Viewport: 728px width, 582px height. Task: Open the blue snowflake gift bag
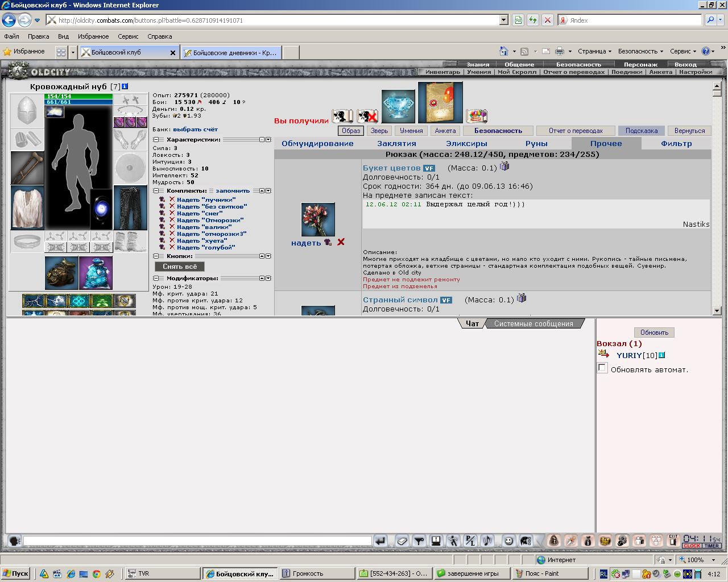click(x=96, y=273)
